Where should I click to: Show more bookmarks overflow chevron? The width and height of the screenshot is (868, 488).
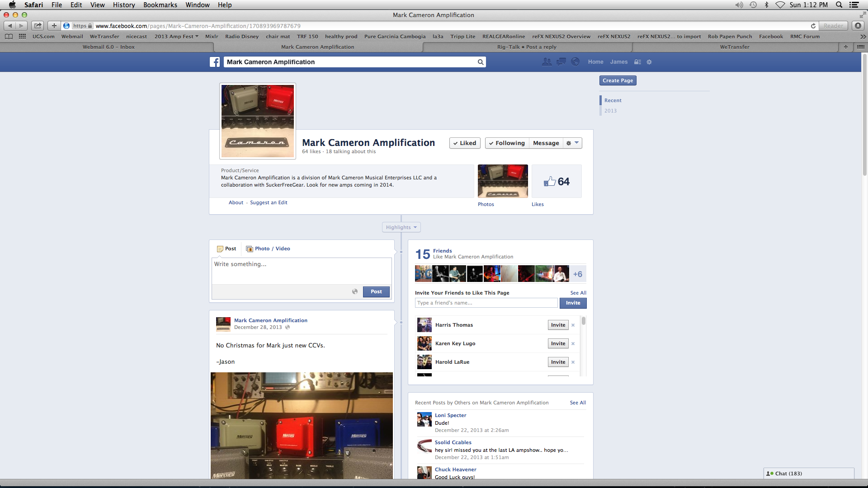(863, 37)
